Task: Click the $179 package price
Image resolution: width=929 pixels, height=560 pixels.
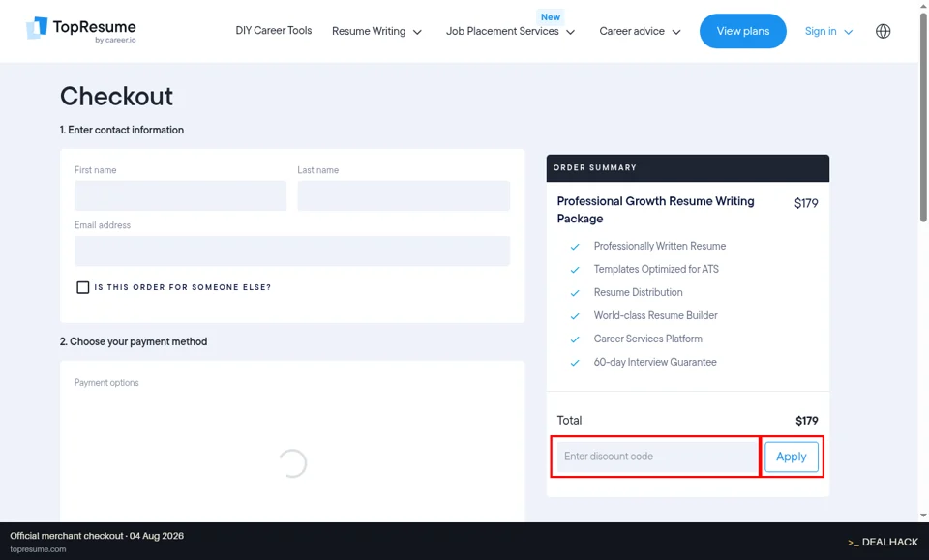Action: (x=806, y=203)
